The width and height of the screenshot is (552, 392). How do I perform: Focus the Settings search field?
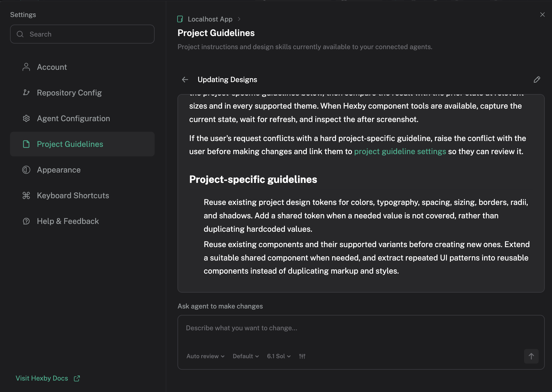(x=82, y=34)
